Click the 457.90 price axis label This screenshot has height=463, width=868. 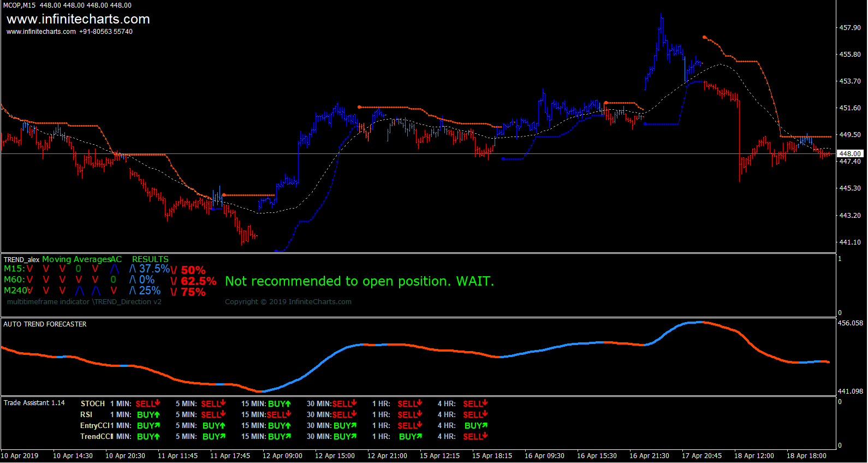pyautogui.click(x=850, y=27)
